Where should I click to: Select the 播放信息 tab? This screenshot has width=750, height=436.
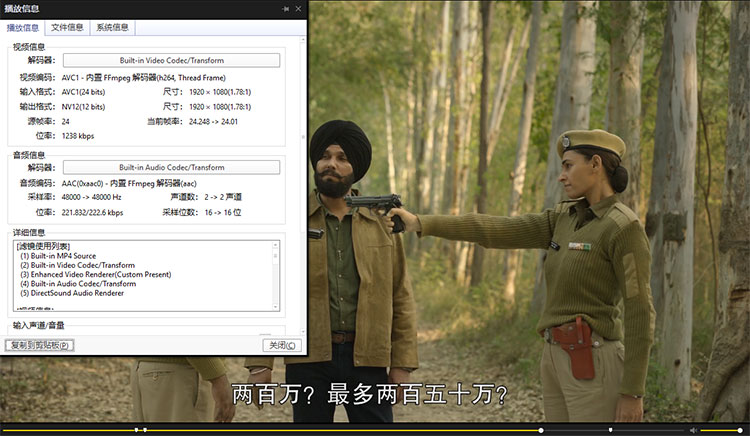23,27
